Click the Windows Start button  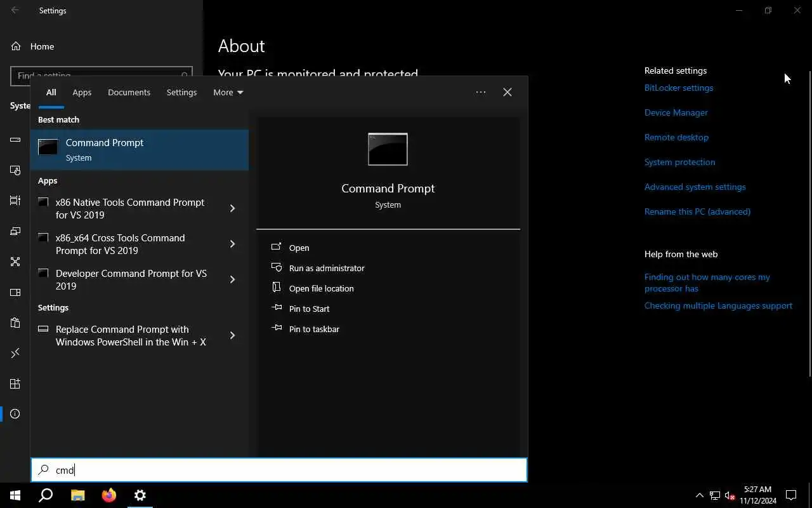15,495
